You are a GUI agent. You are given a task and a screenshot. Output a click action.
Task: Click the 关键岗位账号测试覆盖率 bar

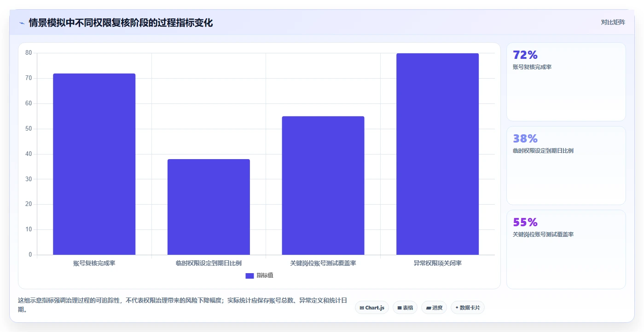click(323, 185)
